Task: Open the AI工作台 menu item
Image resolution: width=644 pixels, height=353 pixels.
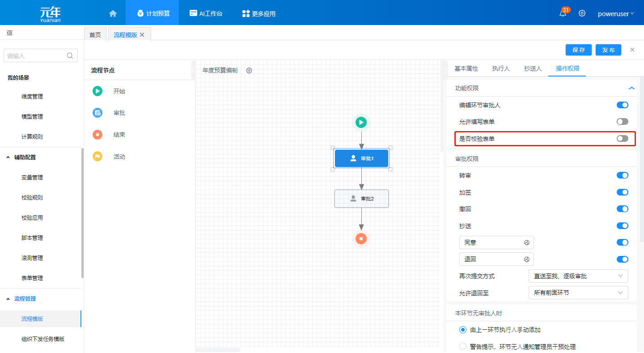Action: (206, 13)
